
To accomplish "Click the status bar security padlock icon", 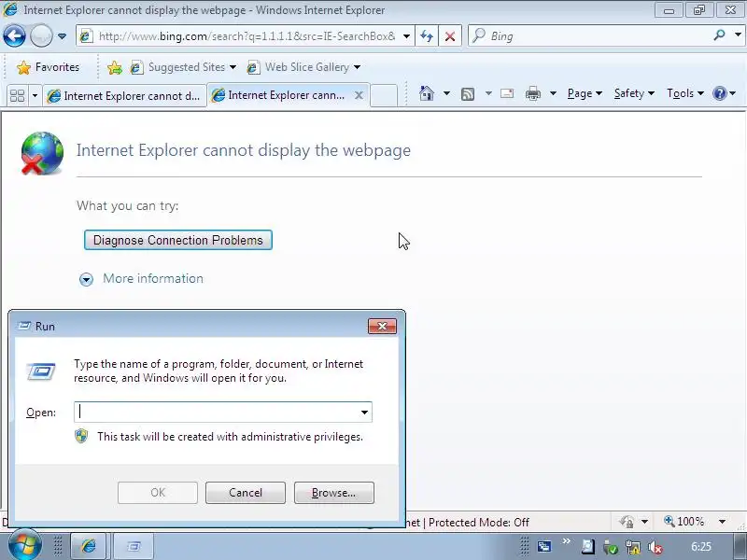I will (627, 522).
